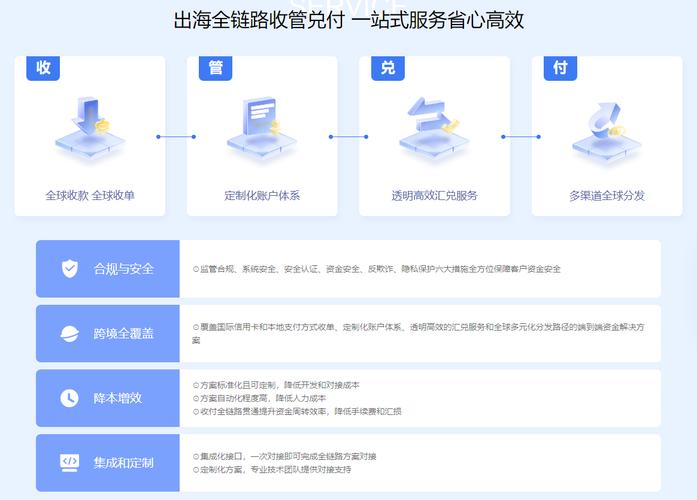This screenshot has height=500, width=697.
Task: Click the 多渠道全球分发 caption
Action: pyautogui.click(x=607, y=196)
